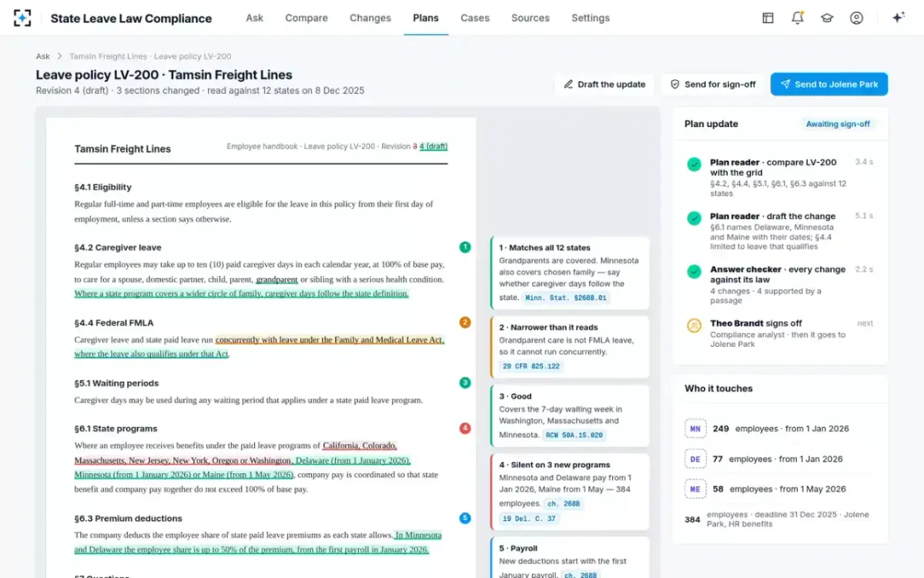This screenshot has height=578, width=924.
Task: Select the Plans tab
Action: (426, 18)
